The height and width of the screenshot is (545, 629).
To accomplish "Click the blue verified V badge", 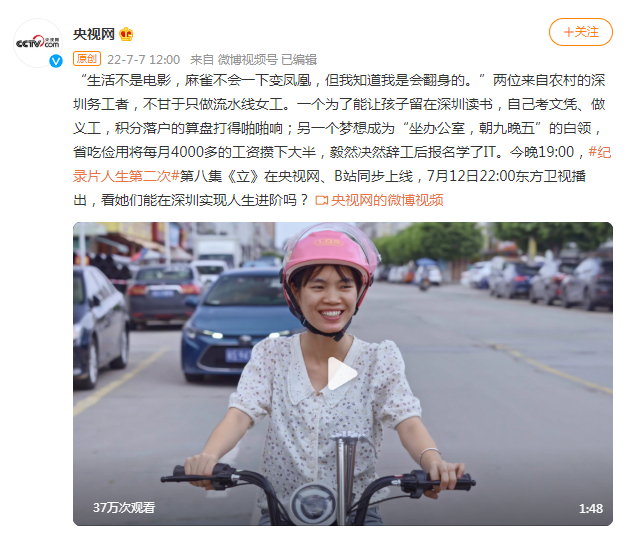I will (x=56, y=61).
